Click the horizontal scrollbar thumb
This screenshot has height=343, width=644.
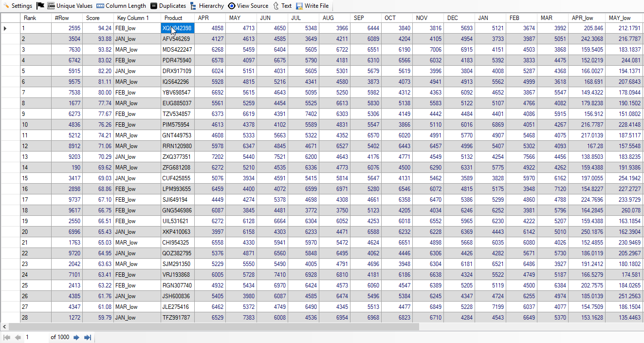(x=213, y=326)
